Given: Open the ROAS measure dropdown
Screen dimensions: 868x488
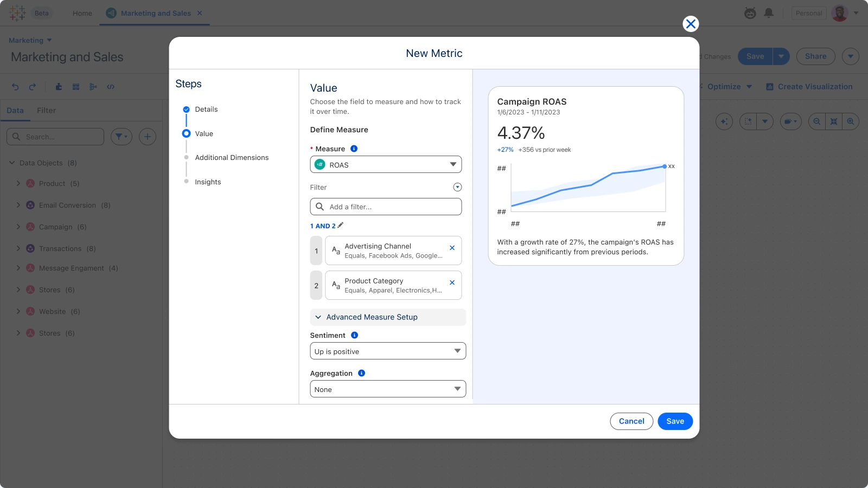Looking at the screenshot, I should (386, 165).
